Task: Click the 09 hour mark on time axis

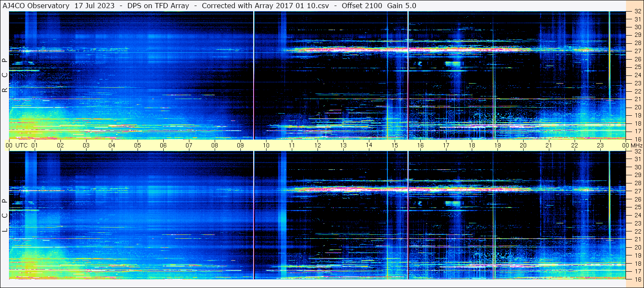Action: 240,145
